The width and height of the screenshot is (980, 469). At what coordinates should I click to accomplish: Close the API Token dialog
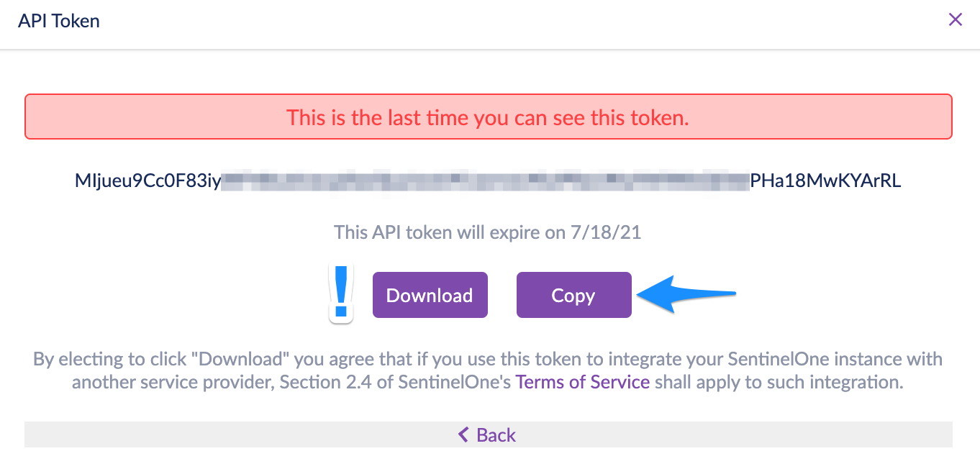click(955, 19)
